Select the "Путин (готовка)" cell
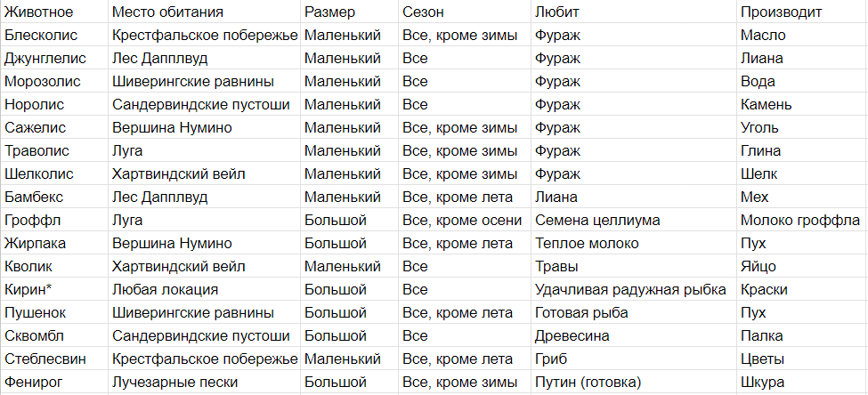The width and height of the screenshot is (868, 395). [x=588, y=383]
